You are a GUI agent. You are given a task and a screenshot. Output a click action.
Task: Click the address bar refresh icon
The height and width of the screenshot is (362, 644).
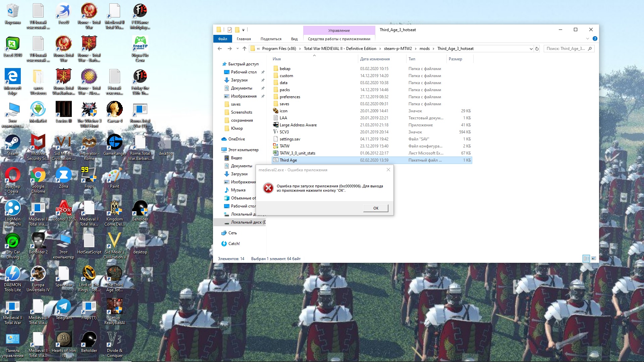pyautogui.click(x=537, y=49)
